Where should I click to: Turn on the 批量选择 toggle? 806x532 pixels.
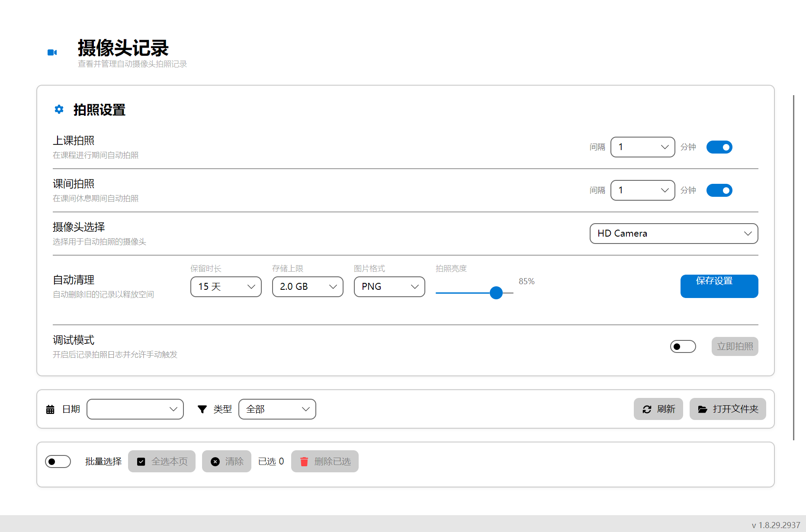[58, 461]
